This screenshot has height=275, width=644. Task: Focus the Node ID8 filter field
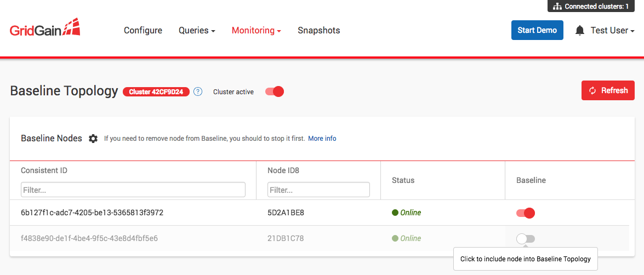(318, 190)
